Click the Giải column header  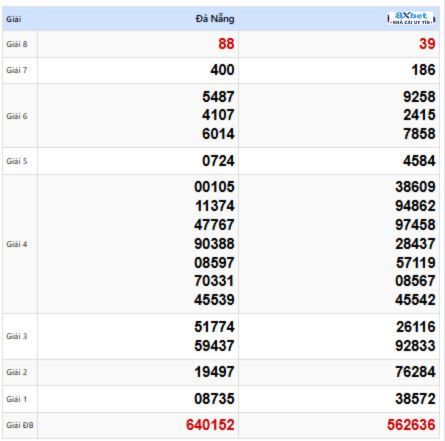tap(14, 19)
